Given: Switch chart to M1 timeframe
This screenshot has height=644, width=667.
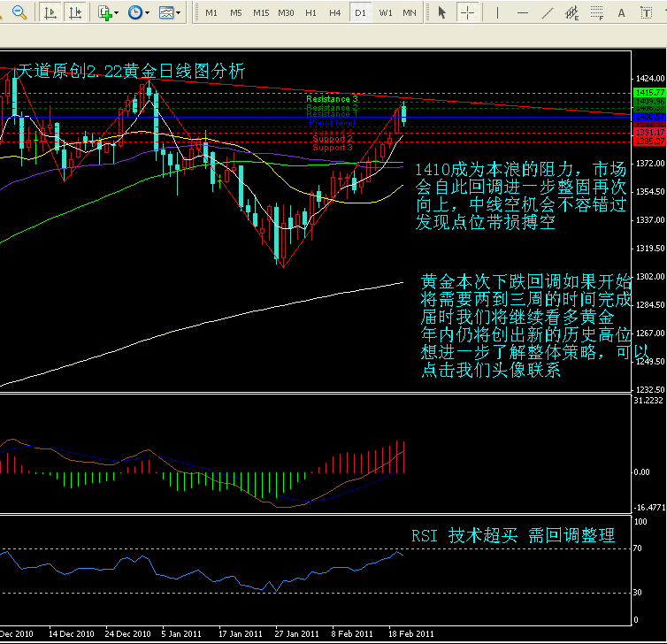Looking at the screenshot, I should point(211,12).
